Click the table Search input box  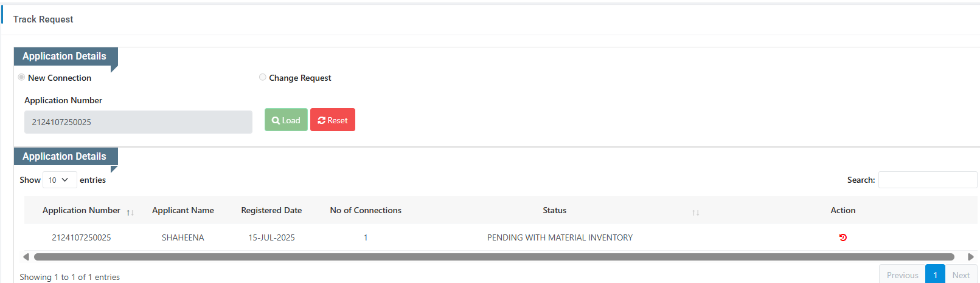(x=928, y=180)
